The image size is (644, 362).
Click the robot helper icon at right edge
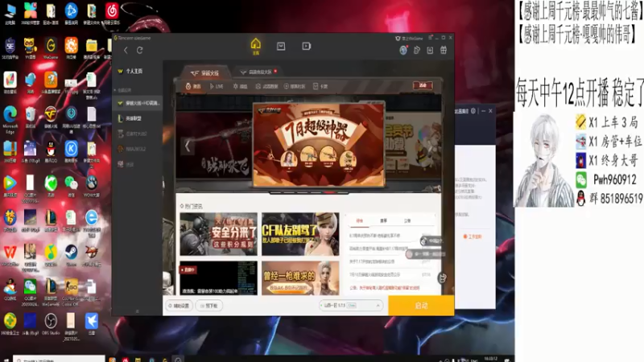click(442, 278)
